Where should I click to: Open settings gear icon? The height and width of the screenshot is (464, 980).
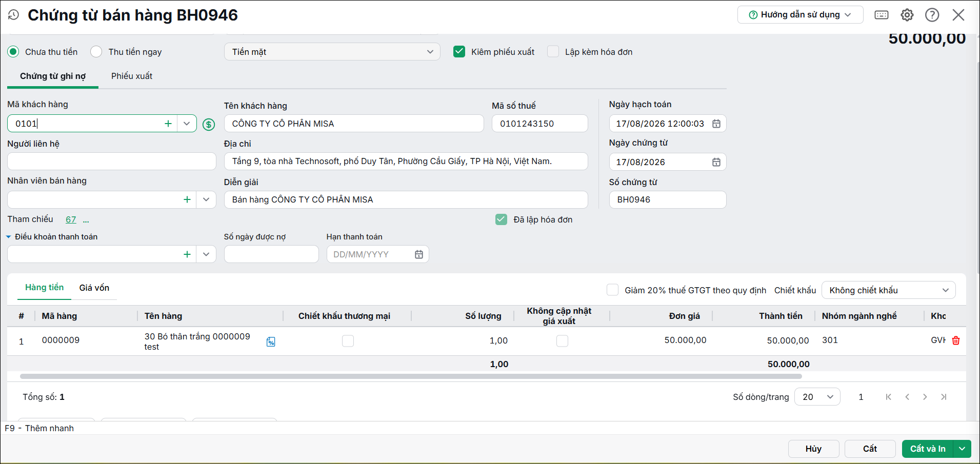tap(907, 15)
